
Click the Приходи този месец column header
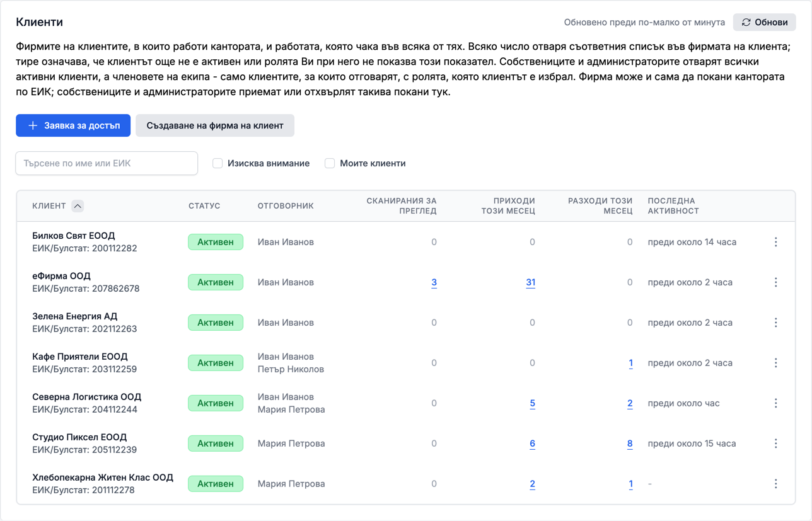click(508, 206)
